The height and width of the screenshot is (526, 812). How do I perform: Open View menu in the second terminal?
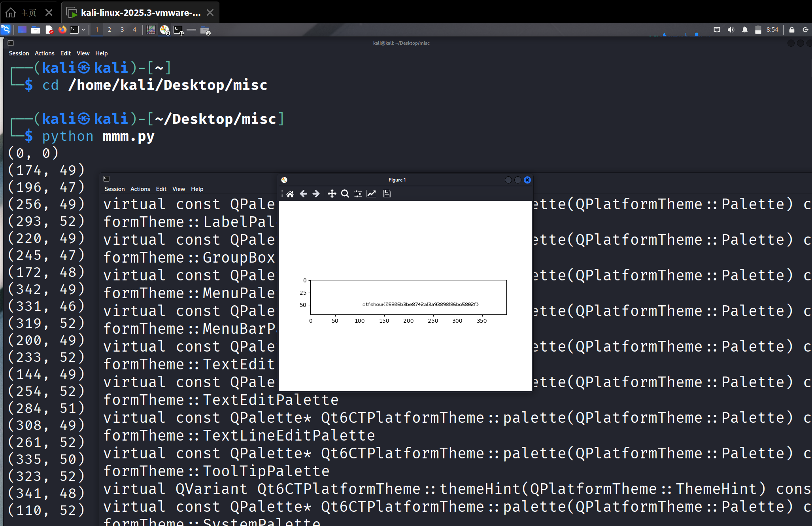pyautogui.click(x=179, y=189)
